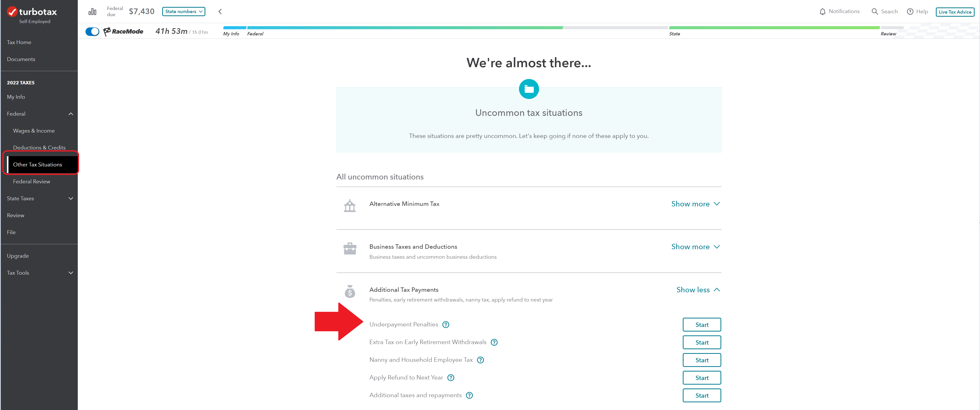
Task: Open Federal Review in sidebar
Action: pyautogui.click(x=32, y=182)
